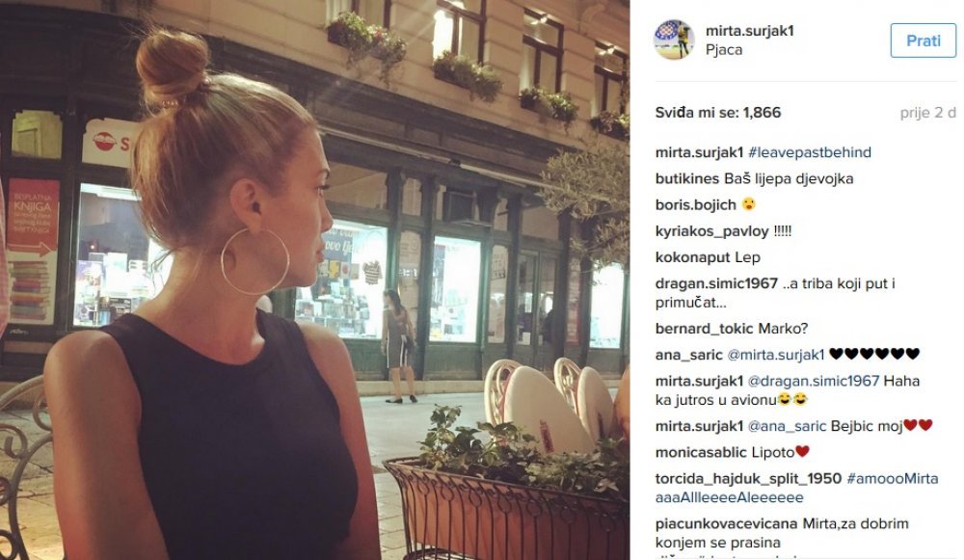
Task: Open boris.bojich commenter profile
Action: pos(695,204)
